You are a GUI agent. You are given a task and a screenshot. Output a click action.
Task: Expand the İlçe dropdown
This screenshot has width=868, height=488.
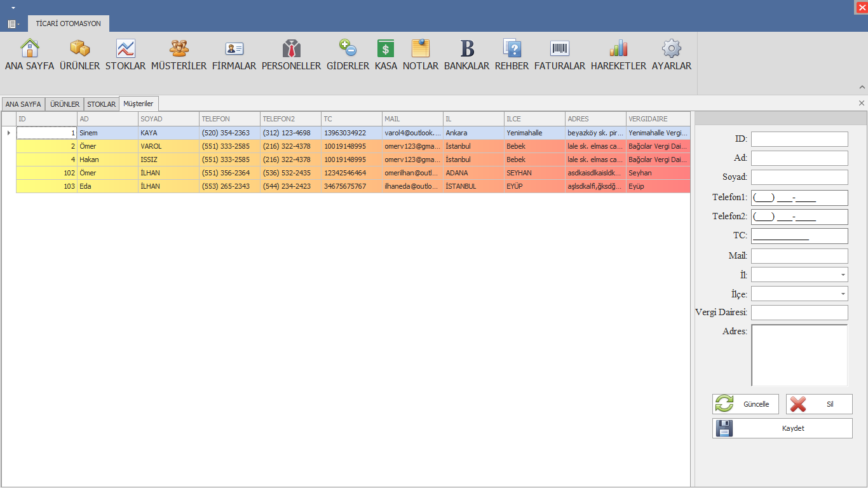coord(843,294)
